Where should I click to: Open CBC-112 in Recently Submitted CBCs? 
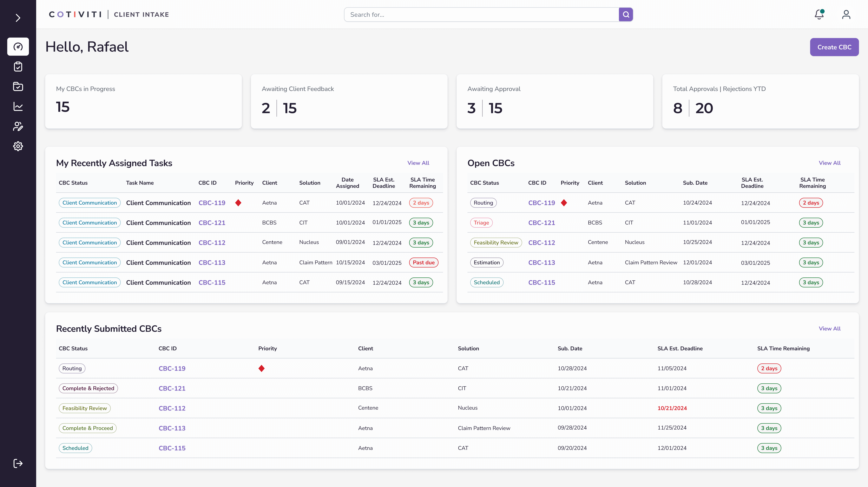pos(172,408)
